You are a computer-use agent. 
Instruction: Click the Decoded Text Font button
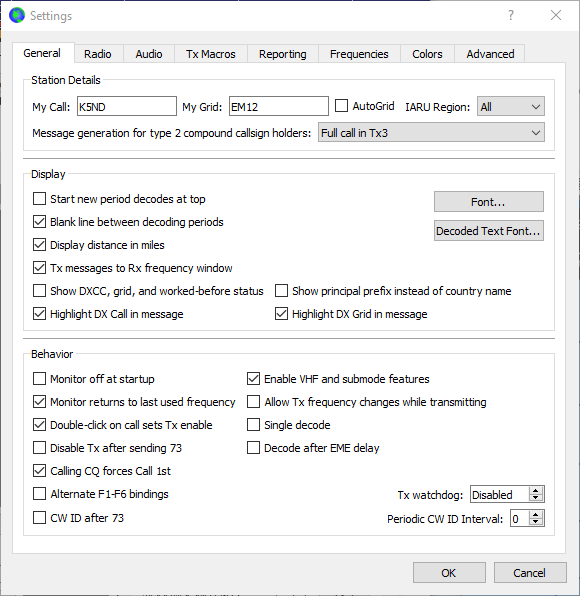(x=489, y=231)
